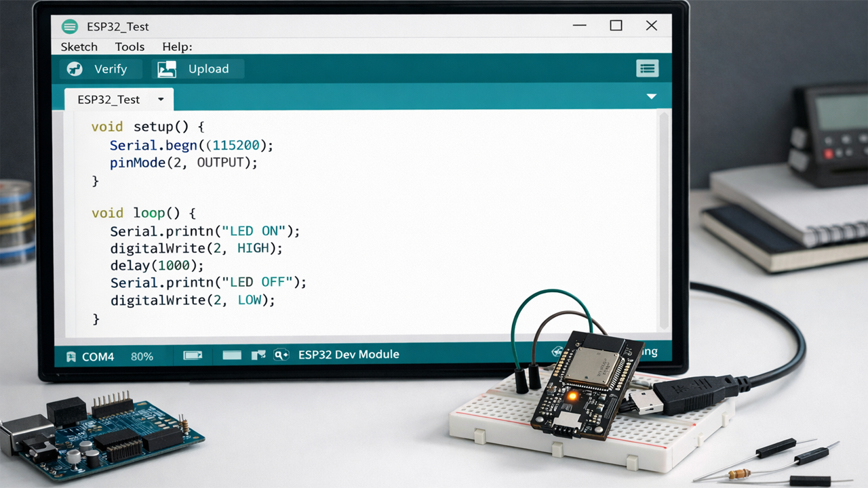Open the ESP32_Test tab dropdown arrow
This screenshot has width=868, height=488.
161,100
